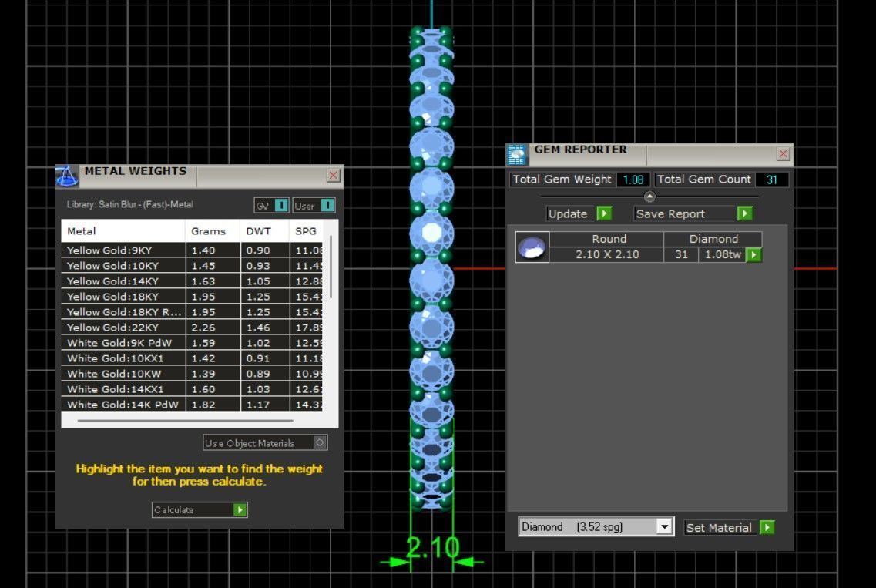Select the White Gold:10KX1 row
This screenshot has height=588, width=876.
(192, 358)
